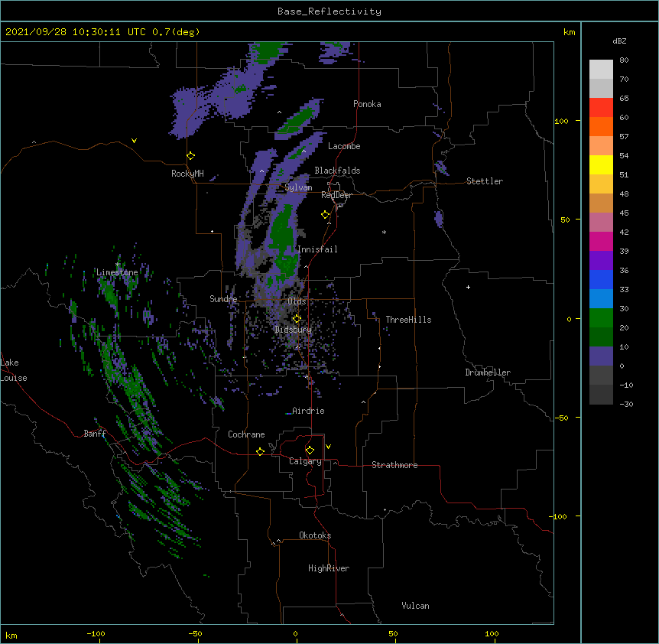Click the Drumheller label
Image resolution: width=659 pixels, height=644 pixels.
[x=488, y=372]
